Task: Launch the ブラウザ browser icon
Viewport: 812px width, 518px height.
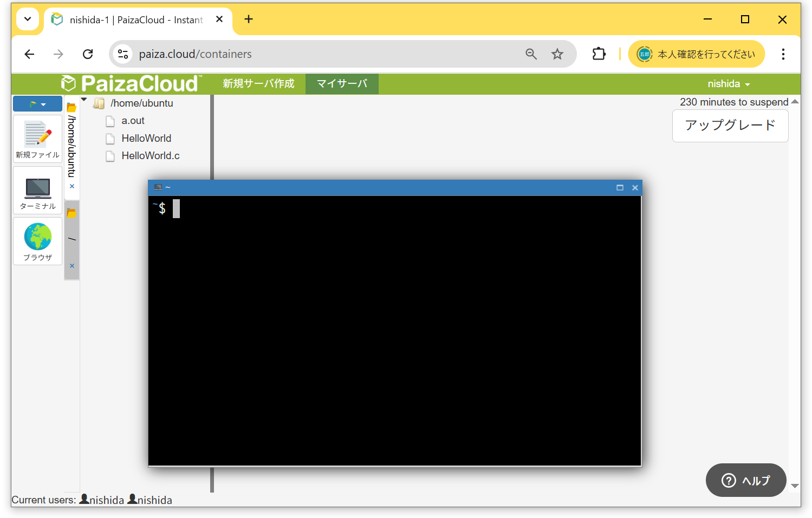Action: tap(37, 241)
